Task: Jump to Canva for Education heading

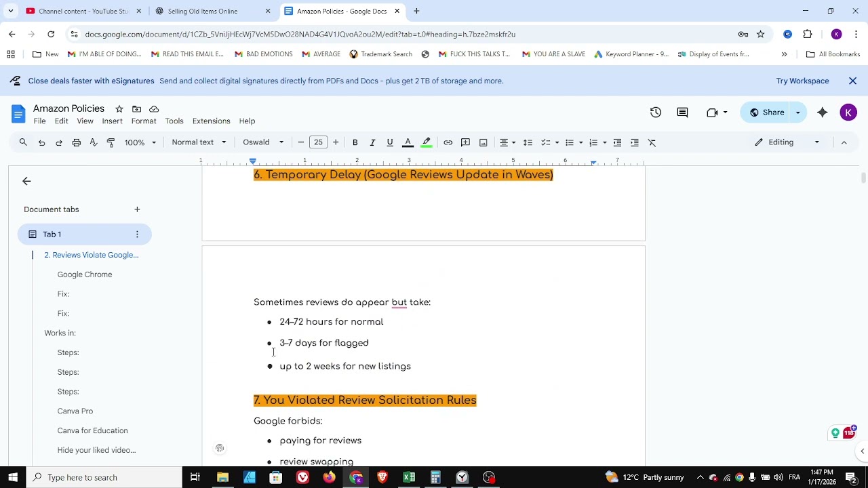Action: point(93,430)
